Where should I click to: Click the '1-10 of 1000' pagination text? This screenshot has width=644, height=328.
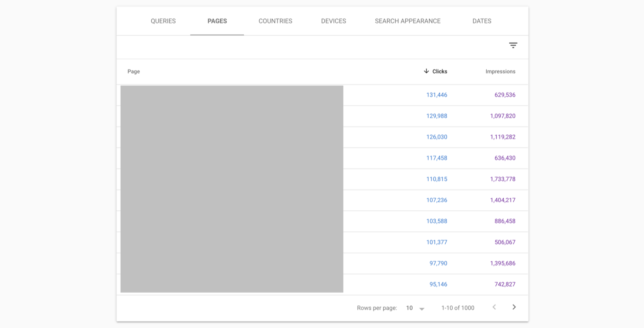458,308
